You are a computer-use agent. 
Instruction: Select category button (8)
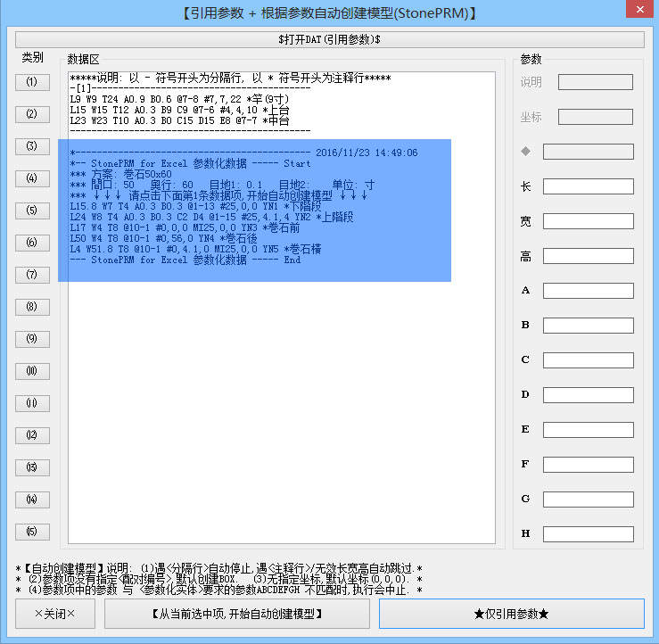(x=32, y=307)
